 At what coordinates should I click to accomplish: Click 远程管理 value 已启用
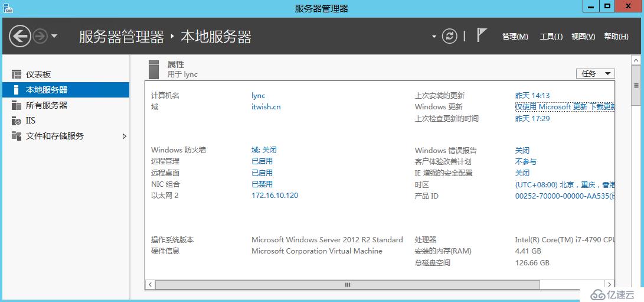click(262, 161)
